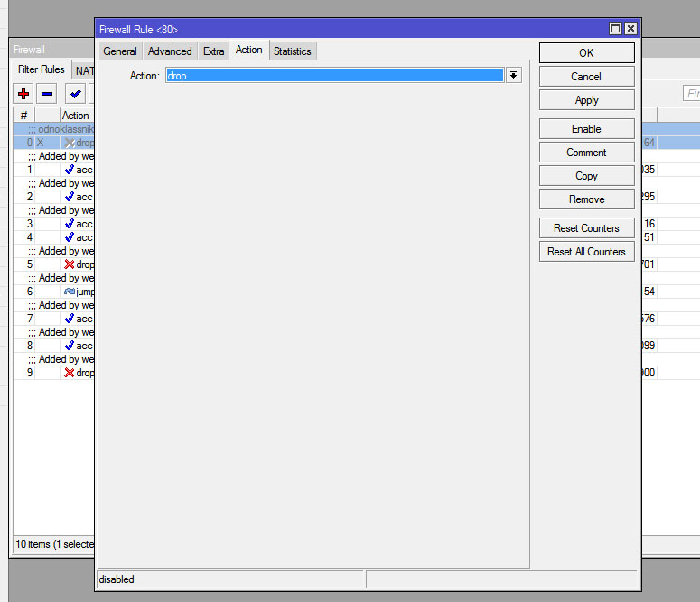This screenshot has width=700, height=602.
Task: Click the blue checkmark enable icon
Action: click(x=76, y=94)
